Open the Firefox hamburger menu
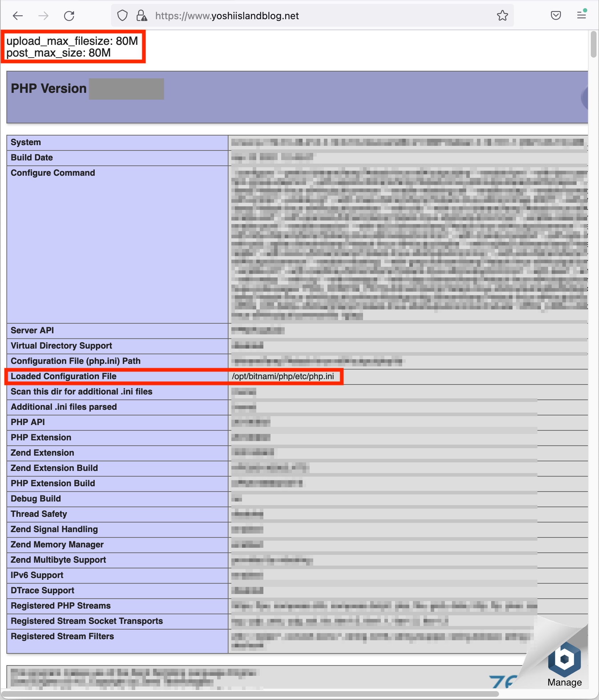The image size is (599, 700). coord(582,15)
